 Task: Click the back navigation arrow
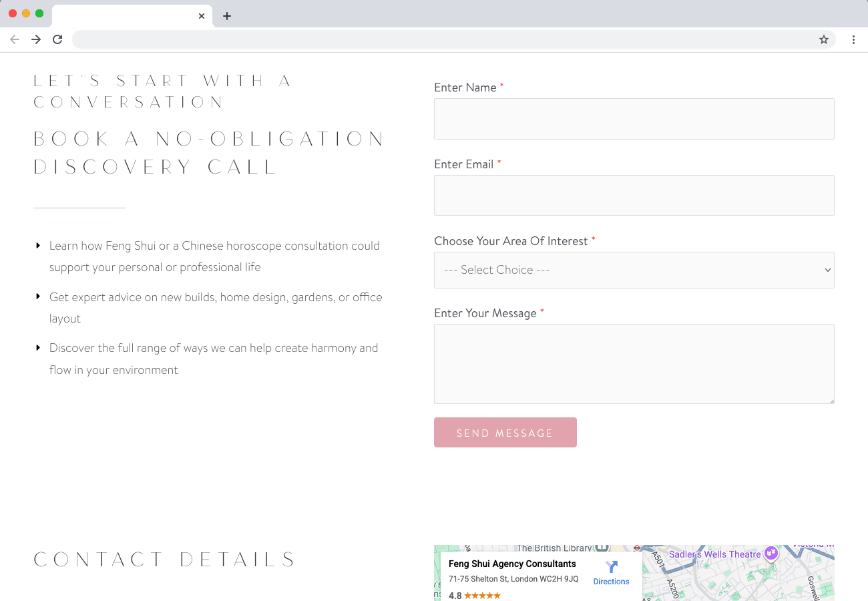[15, 39]
